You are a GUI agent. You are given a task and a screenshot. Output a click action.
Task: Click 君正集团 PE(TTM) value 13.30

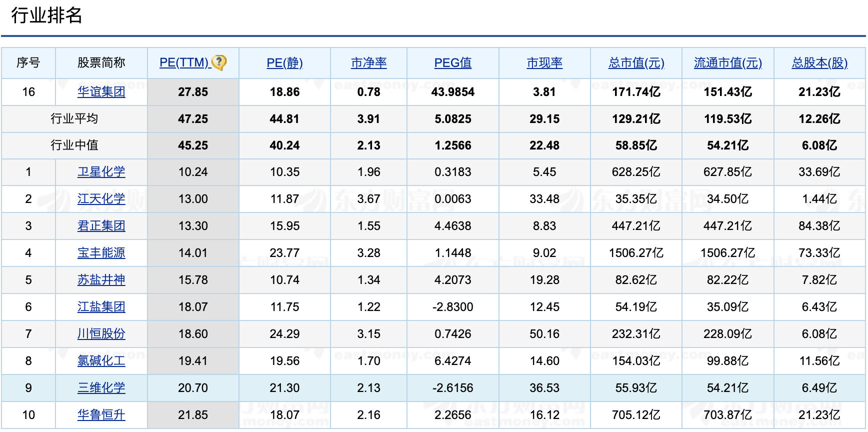193,226
